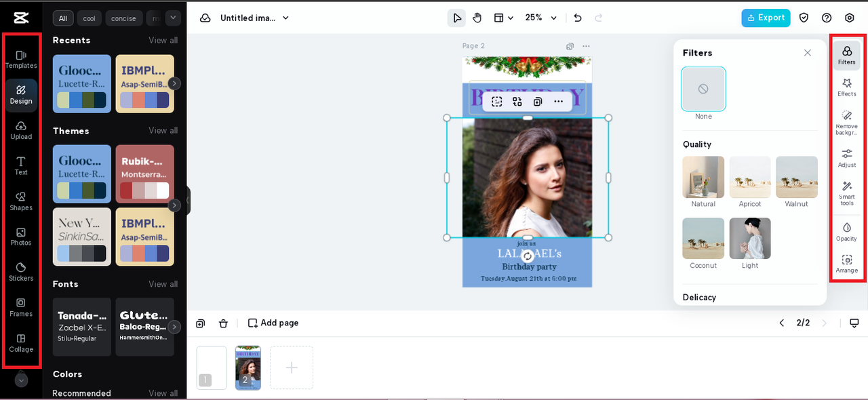This screenshot has width=868, height=400.
Task: Open the Shapes panel
Action: [21, 201]
